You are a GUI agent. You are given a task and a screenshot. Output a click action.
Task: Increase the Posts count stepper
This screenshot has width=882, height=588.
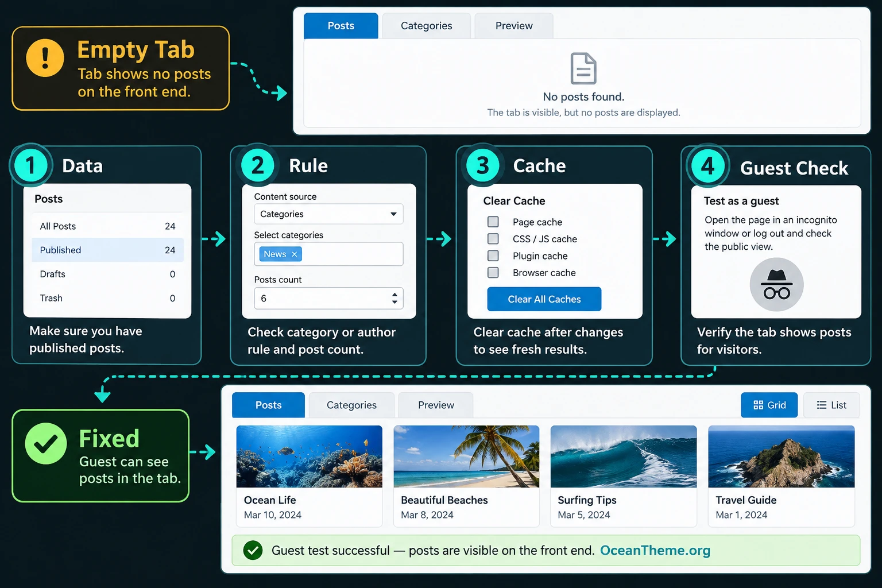(x=394, y=295)
